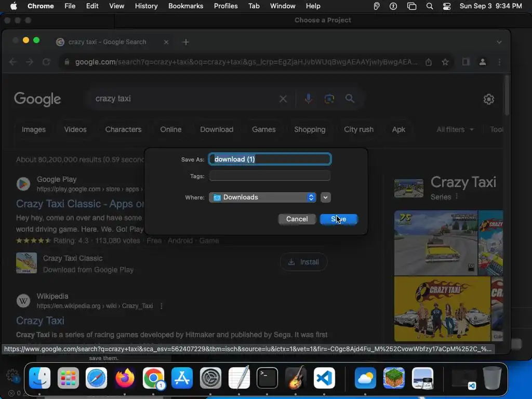The height and width of the screenshot is (399, 532).
Task: Search by image with Google Lens icon
Action: click(329, 99)
